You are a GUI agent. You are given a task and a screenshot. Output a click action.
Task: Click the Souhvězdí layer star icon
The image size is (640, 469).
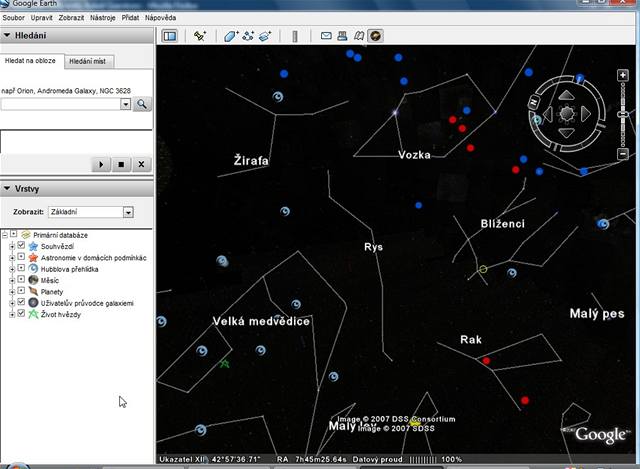[x=33, y=246]
